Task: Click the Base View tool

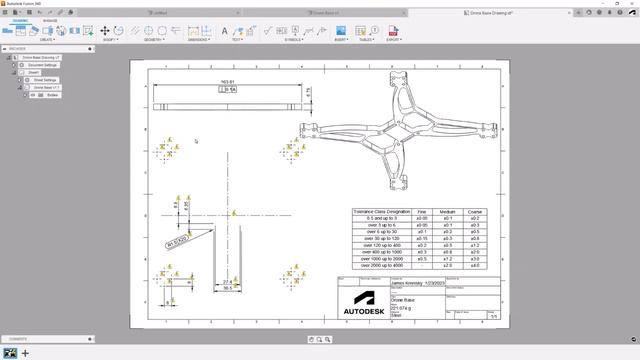Action: tap(7, 31)
